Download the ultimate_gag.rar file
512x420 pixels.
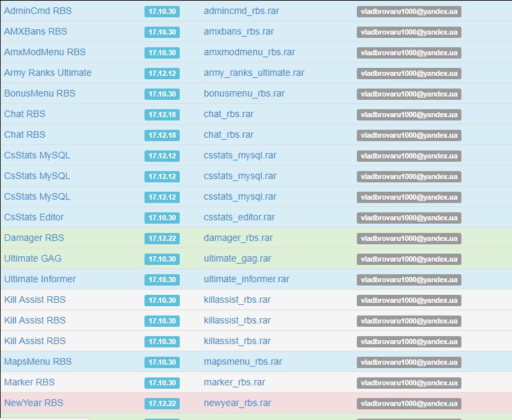(238, 258)
